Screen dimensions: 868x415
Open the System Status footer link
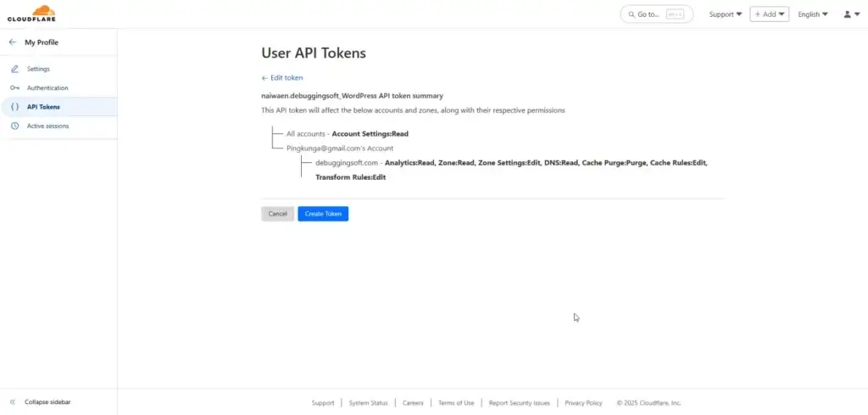368,403
